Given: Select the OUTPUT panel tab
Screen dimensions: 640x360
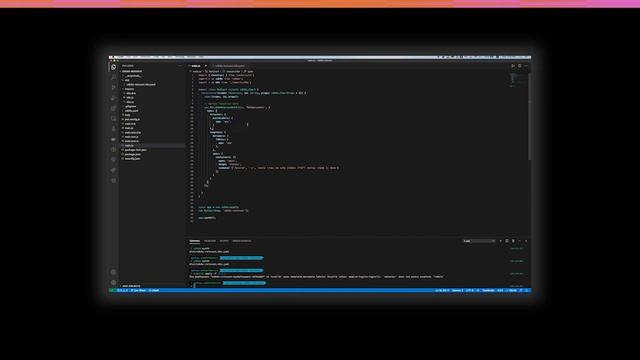Looking at the screenshot, I should point(224,241).
